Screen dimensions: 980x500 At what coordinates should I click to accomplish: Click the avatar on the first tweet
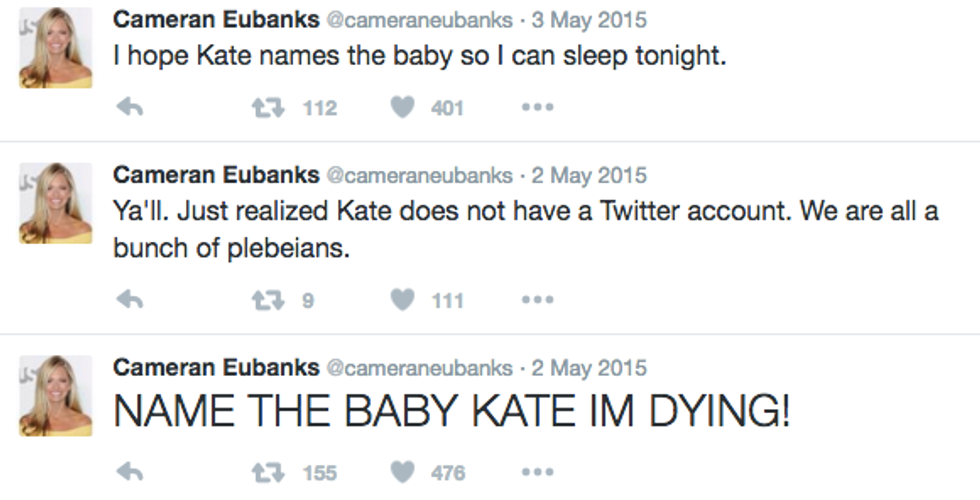(56, 48)
